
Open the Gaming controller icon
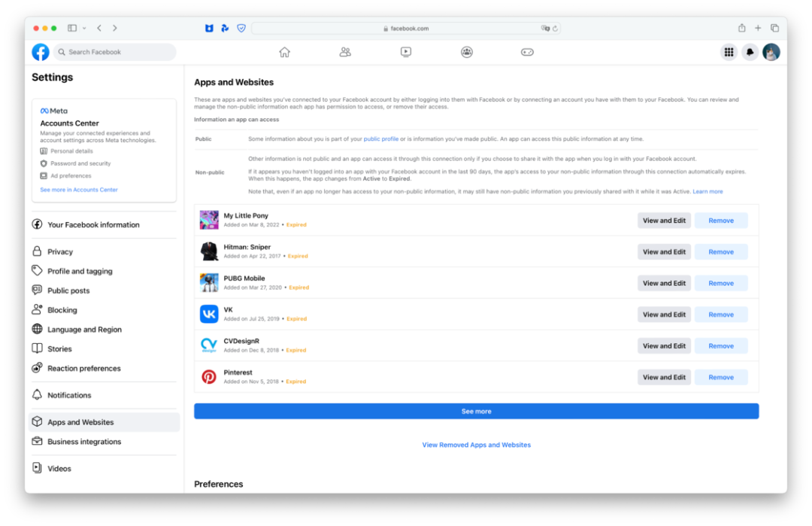(527, 52)
